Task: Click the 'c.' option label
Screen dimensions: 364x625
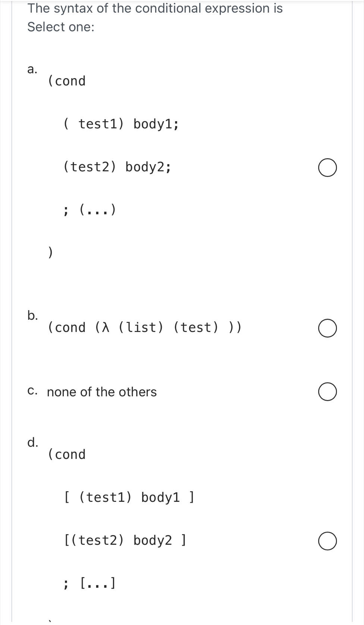Action: [32, 391]
